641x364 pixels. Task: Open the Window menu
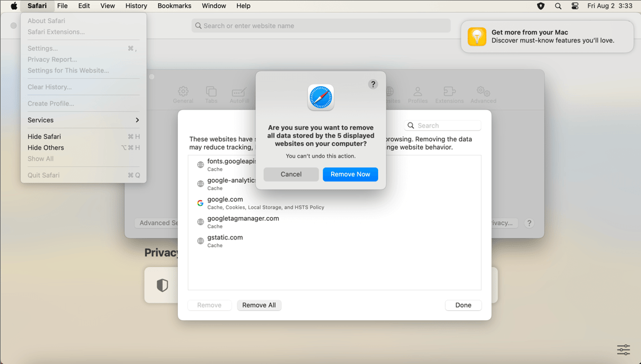pyautogui.click(x=214, y=6)
